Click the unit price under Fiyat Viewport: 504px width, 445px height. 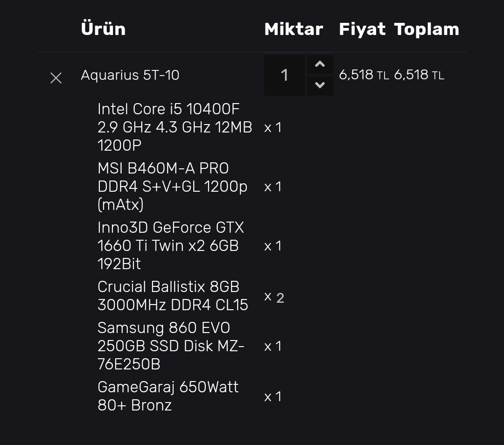364,75
